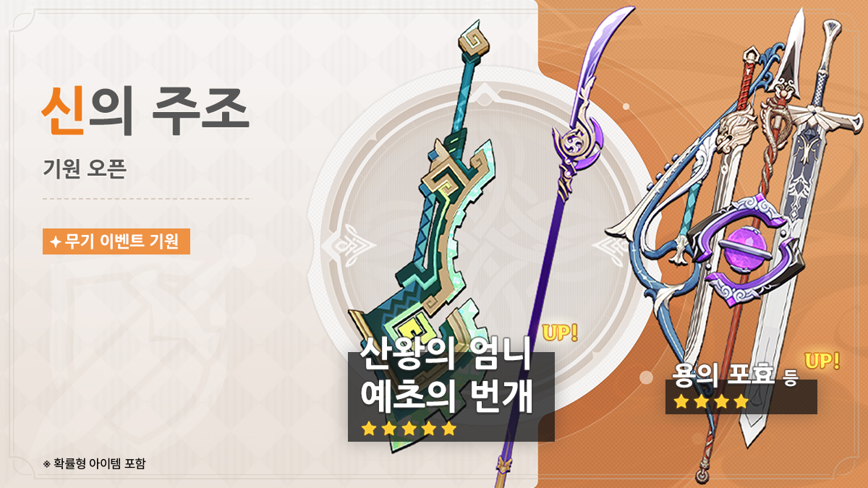
Task: Click the sparkle icon in the orange tag
Action: (x=56, y=242)
